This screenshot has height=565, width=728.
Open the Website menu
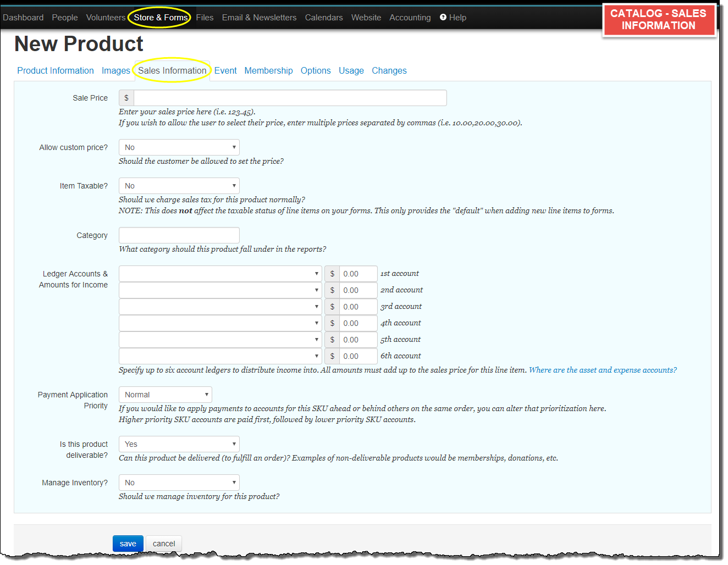[366, 18]
